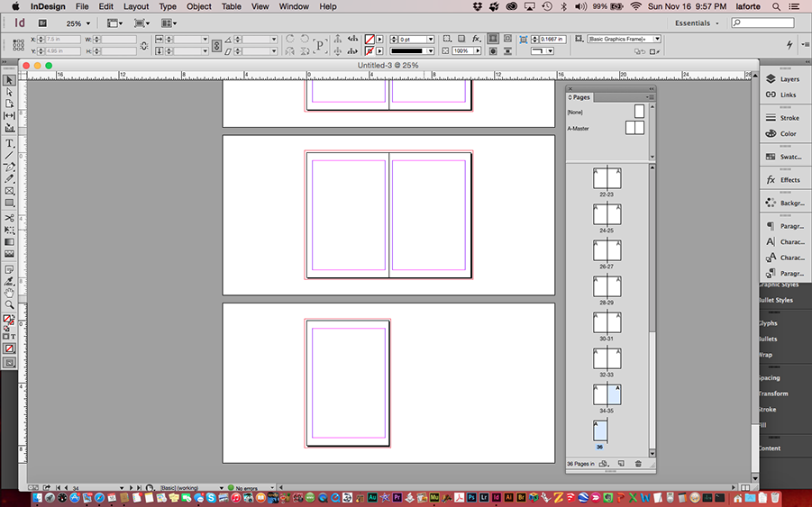This screenshot has width=812, height=507.
Task: Toggle Formatting Affects Container button
Action: (6, 336)
